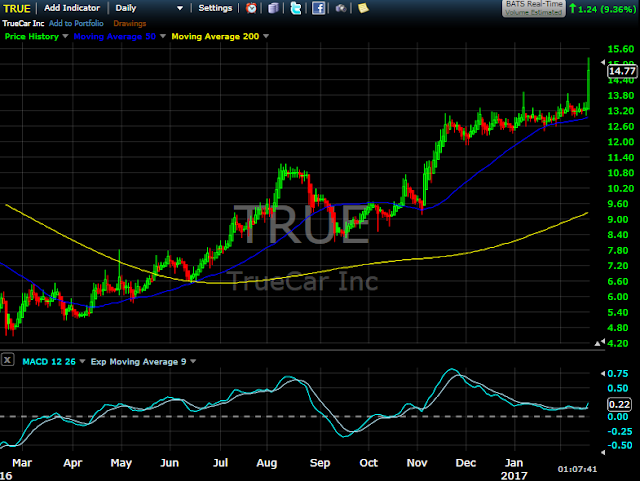The width and height of the screenshot is (640, 481).
Task: Click the Exp Moving Average 9 label
Action: pyautogui.click(x=138, y=362)
